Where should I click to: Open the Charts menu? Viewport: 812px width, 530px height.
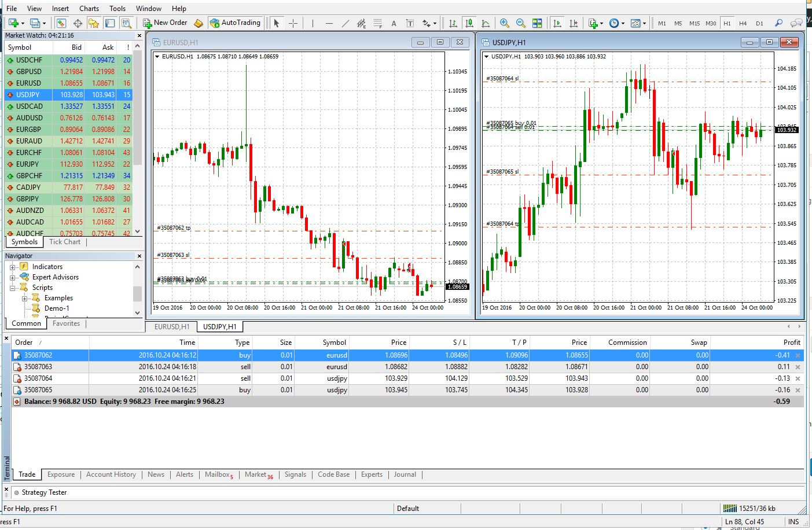coord(89,8)
